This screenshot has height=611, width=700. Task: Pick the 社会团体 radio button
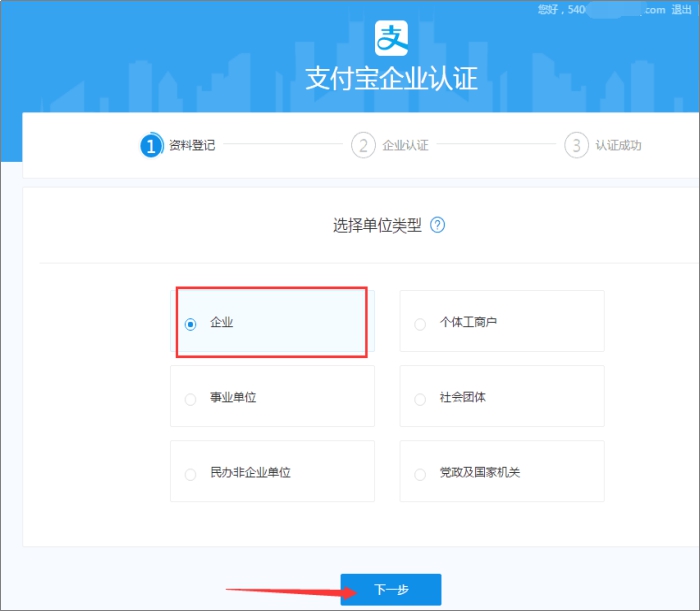(x=420, y=399)
